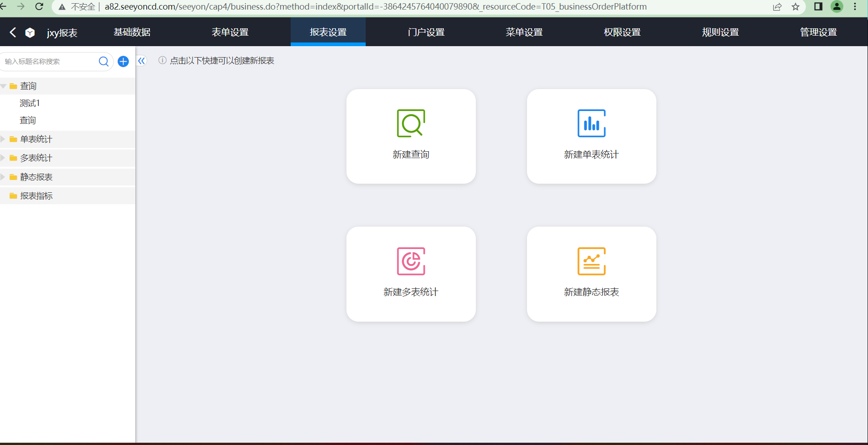The width and height of the screenshot is (868, 445).
Task: Open the 报表指标 folder
Action: (36, 196)
